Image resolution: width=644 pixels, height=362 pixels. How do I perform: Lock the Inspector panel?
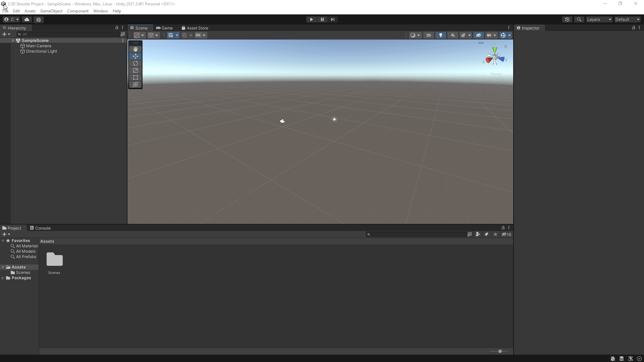click(634, 28)
